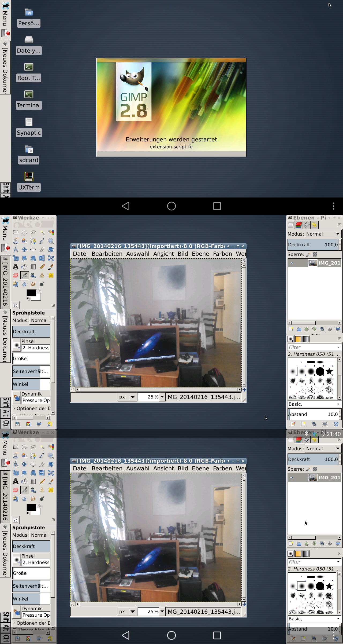Image resolution: width=343 pixels, height=644 pixels.
Task: Toggle the Shift sticky key in middle screen sidebar
Action: click(x=5, y=402)
